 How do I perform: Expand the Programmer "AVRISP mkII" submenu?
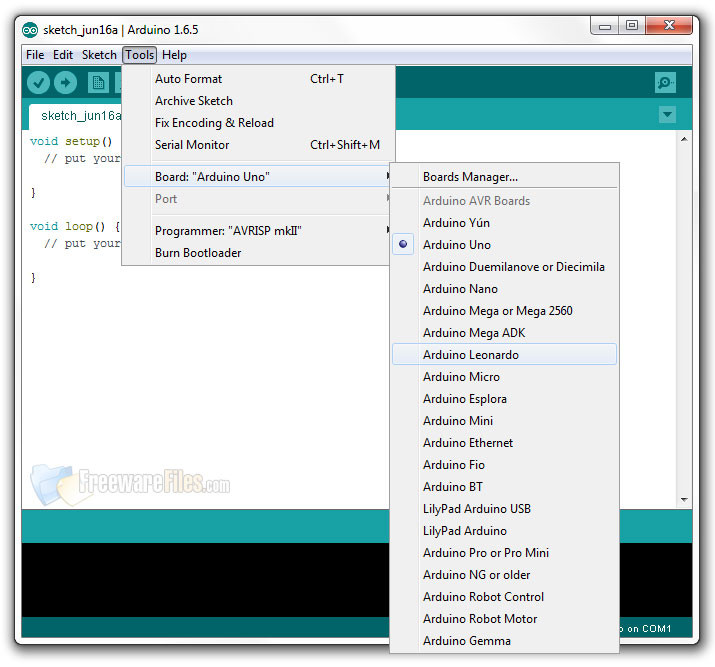click(257, 231)
